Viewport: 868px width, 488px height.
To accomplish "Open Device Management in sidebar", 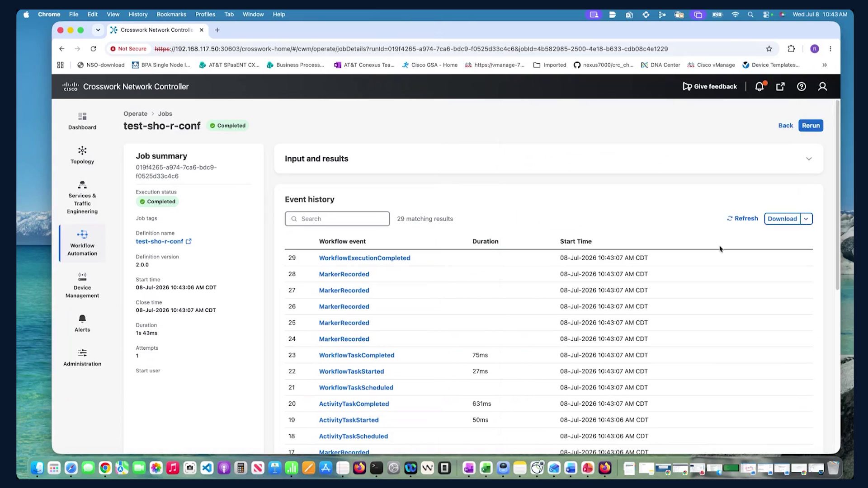I will [x=82, y=285].
